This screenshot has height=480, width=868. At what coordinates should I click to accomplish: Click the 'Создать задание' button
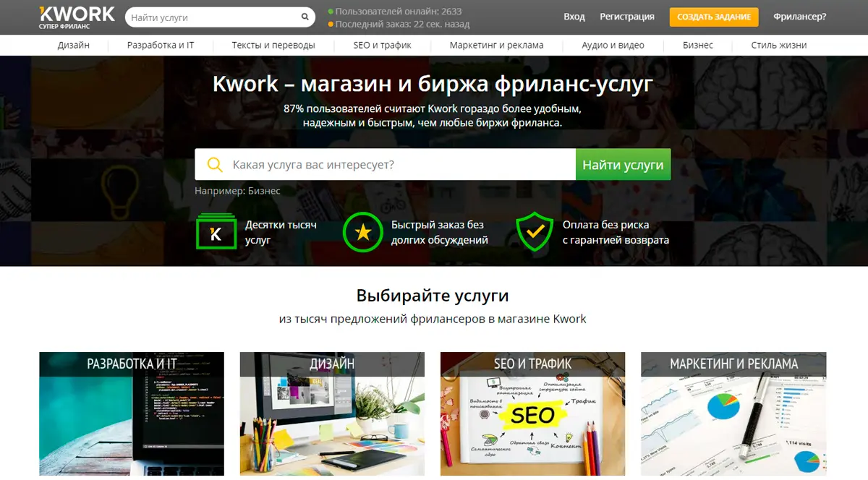coord(714,17)
